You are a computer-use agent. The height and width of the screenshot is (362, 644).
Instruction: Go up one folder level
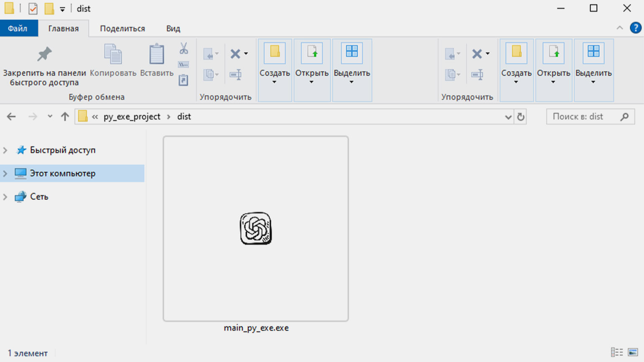coord(65,117)
